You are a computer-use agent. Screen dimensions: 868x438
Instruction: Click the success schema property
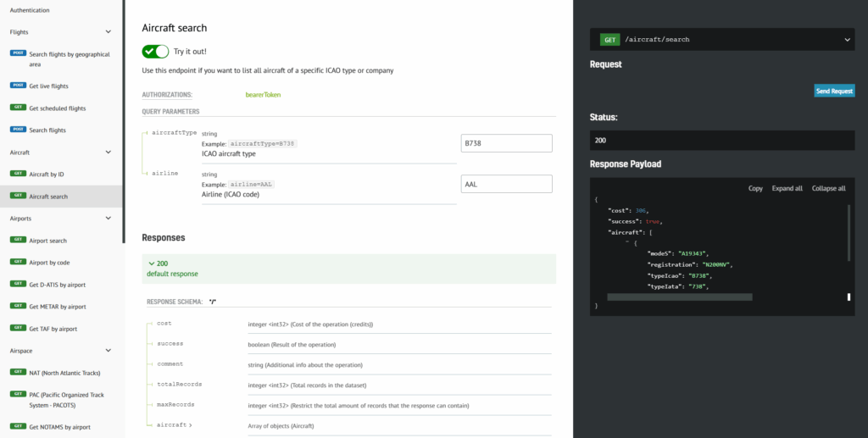click(x=170, y=343)
